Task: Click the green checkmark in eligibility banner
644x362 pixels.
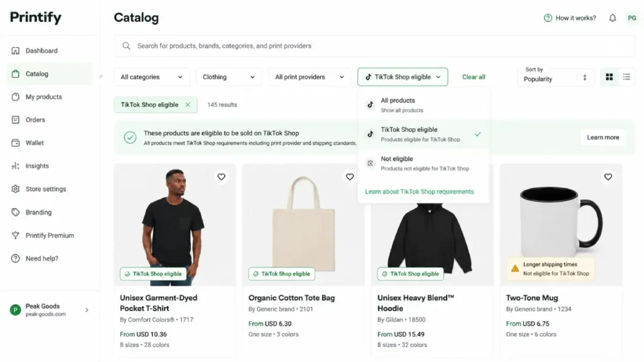Action: coord(130,138)
